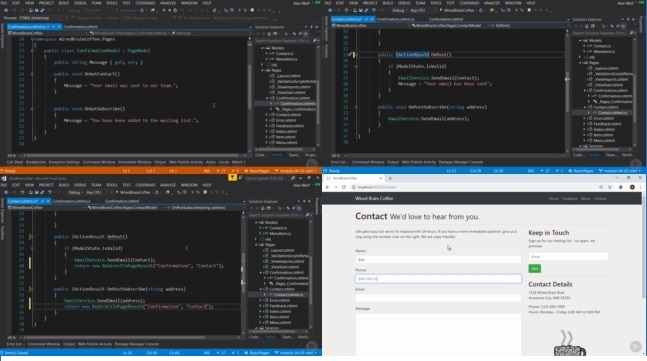Click the search icon in debugging window Solution Explorer
This screenshot has width=647, height=361.
314,40
